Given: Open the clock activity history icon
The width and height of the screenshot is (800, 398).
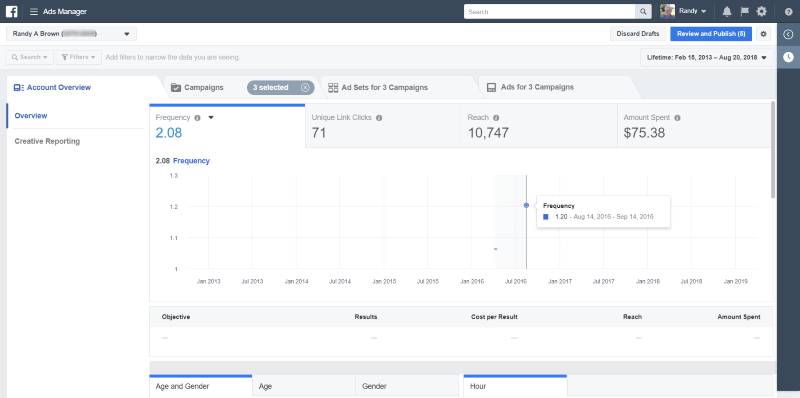Looking at the screenshot, I should (788, 57).
